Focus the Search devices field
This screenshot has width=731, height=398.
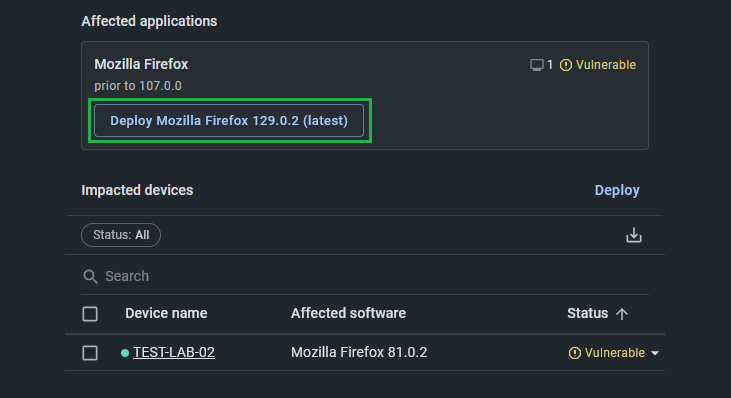click(x=365, y=276)
